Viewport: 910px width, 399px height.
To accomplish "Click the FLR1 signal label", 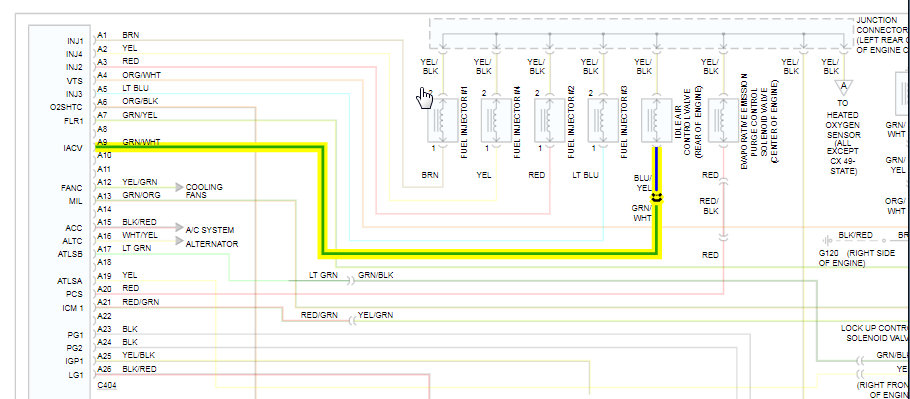I will point(74,121).
